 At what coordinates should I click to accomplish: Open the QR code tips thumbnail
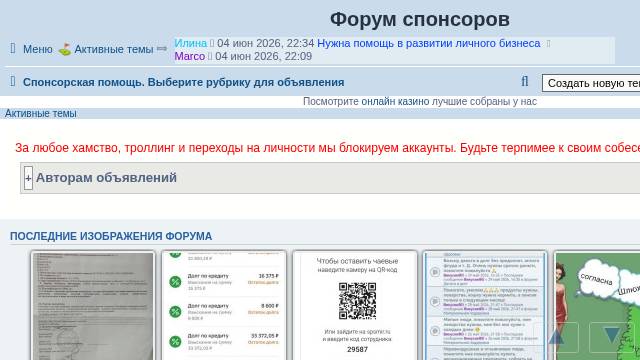point(355,306)
